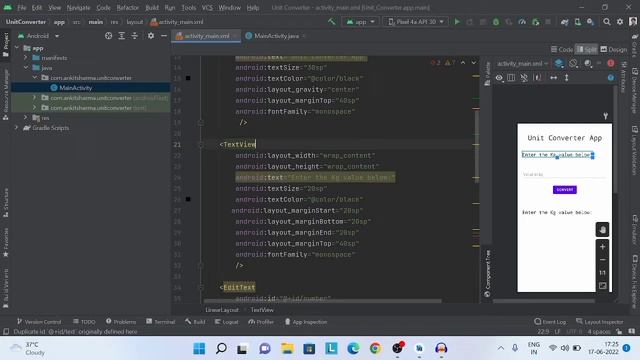640x360 pixels.
Task: Hide the project tool window
Action: point(164,36)
